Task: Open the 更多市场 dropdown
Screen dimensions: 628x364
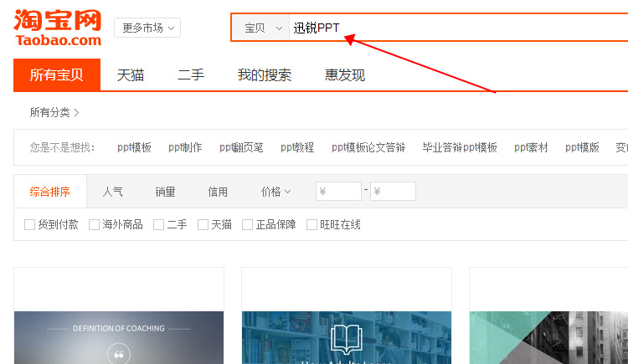Action: 147,28
